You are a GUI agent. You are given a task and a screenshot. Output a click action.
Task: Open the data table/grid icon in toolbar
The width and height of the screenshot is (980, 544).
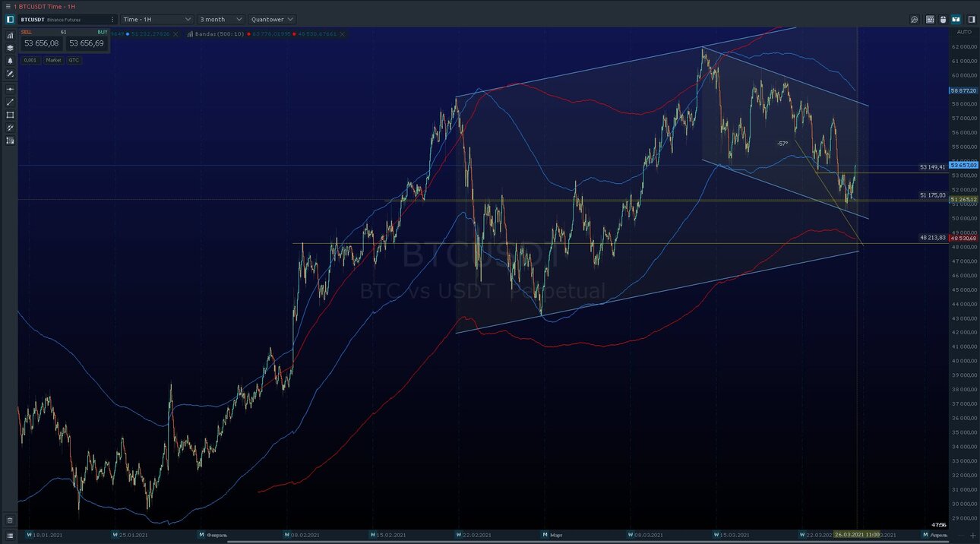click(x=930, y=19)
